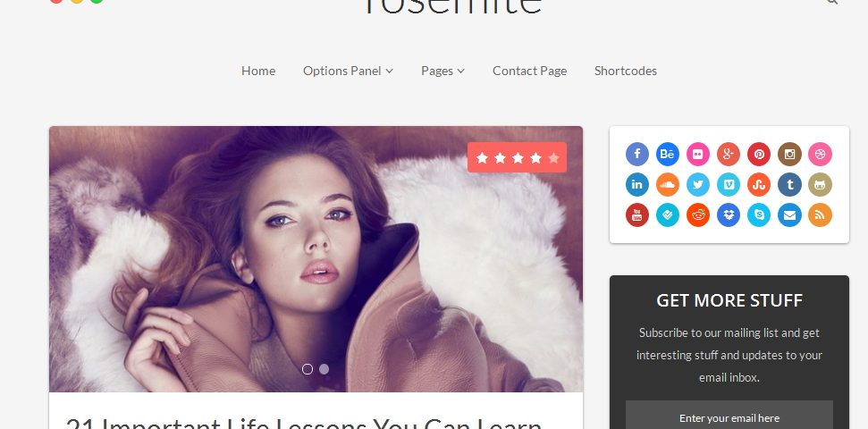Subscribe via the orange RSS icon
868x429 pixels.
click(820, 214)
